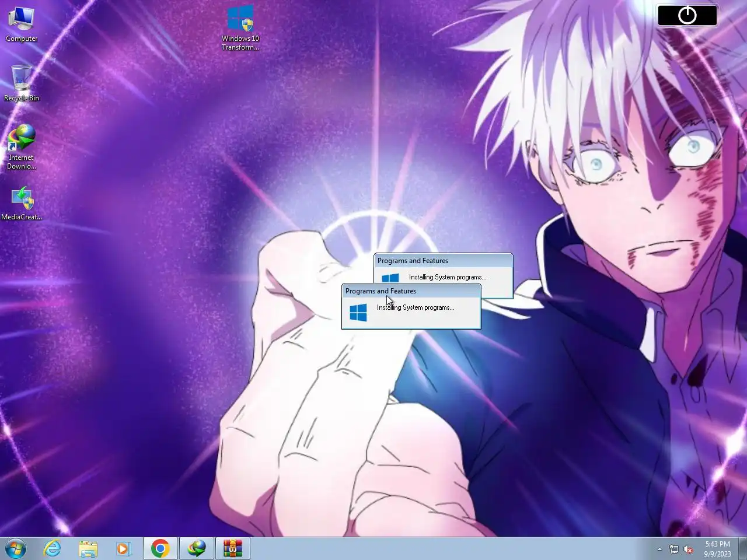Open the network tray icon
747x560 pixels.
[x=673, y=549]
